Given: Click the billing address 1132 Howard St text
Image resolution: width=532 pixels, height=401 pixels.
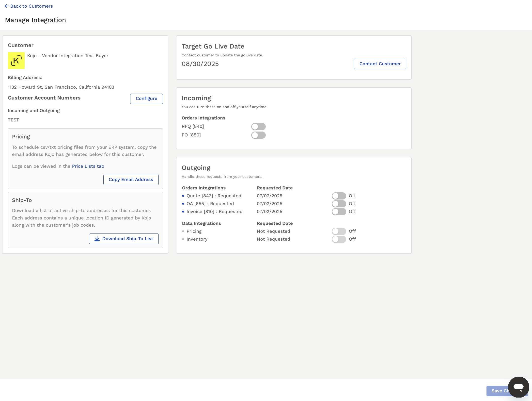Looking at the screenshot, I should point(61,87).
